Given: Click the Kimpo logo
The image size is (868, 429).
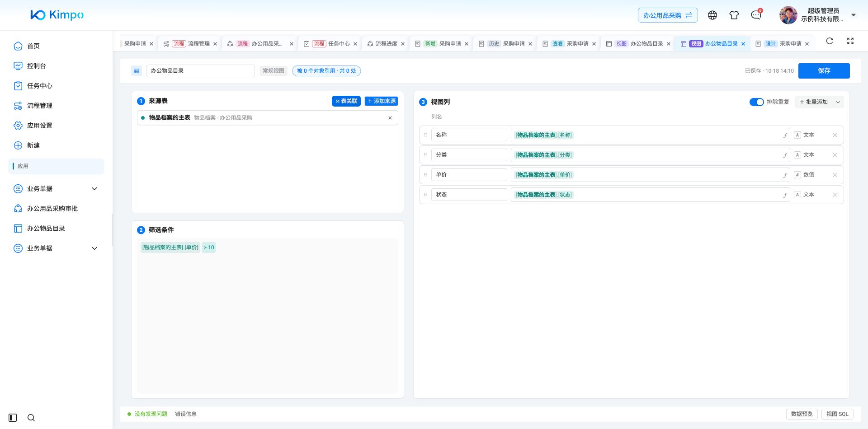Looking at the screenshot, I should [x=57, y=15].
